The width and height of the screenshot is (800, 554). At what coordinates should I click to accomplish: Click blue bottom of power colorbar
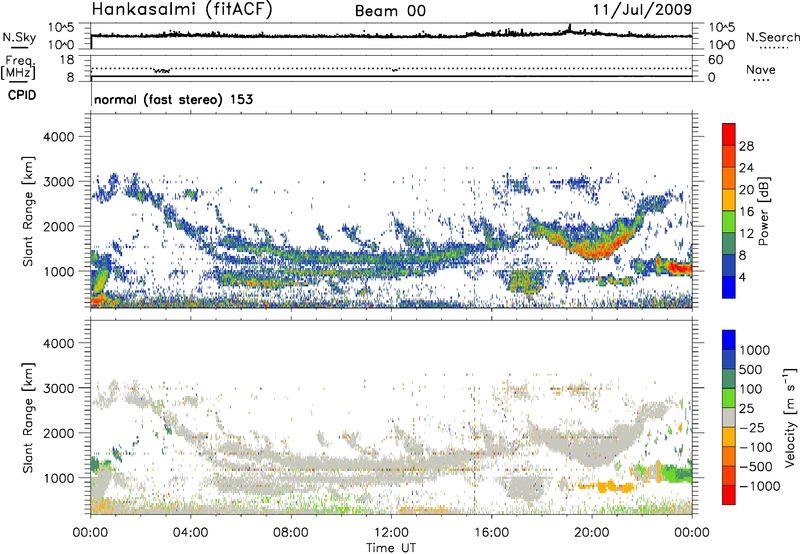pos(729,287)
